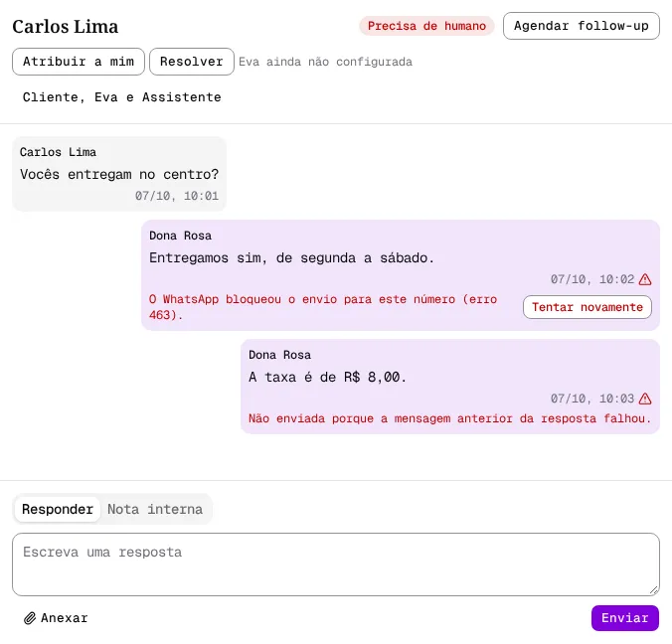Assign conversation with Atribuir a mim
The image size is (672, 644).
pyautogui.click(x=79, y=62)
